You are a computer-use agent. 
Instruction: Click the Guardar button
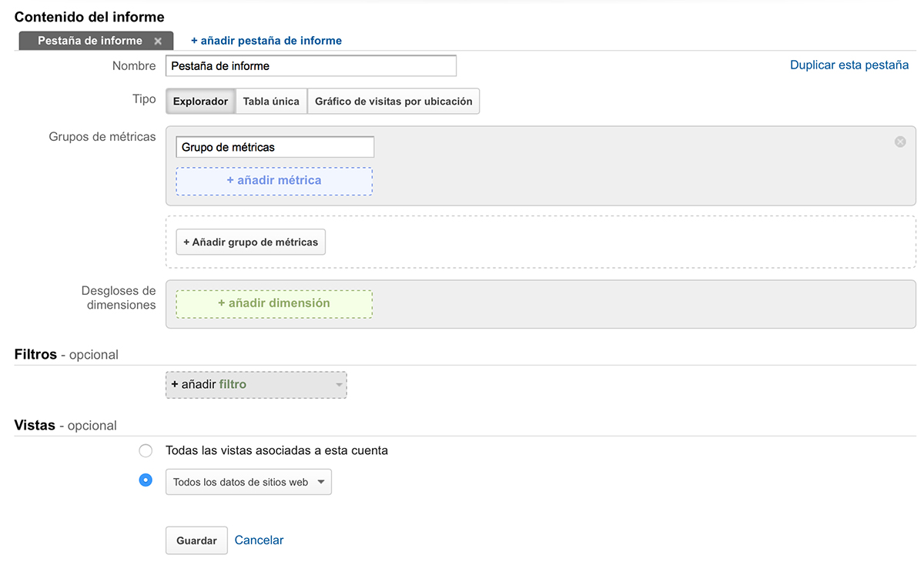pos(196,540)
